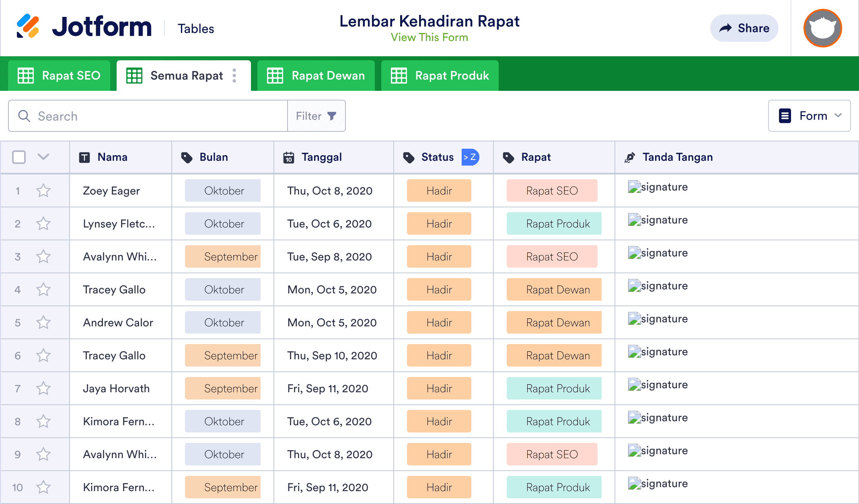
Task: Expand the row selection chevron
Action: pos(43,157)
